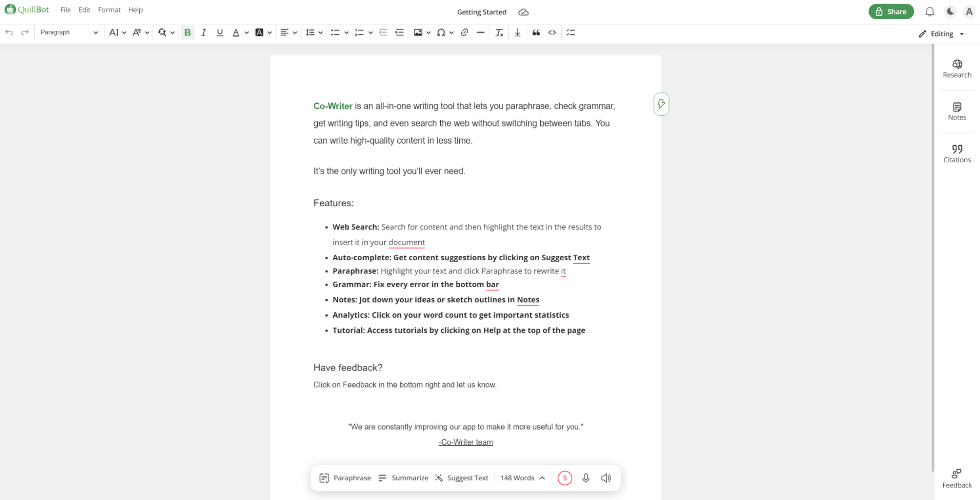Open the Citations side panel
Screen dimensions: 980x500
click(x=957, y=153)
